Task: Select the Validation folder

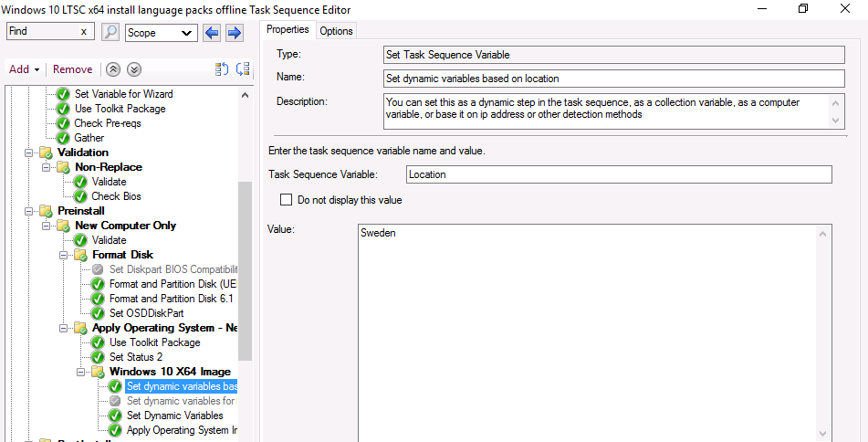Action: tap(83, 153)
